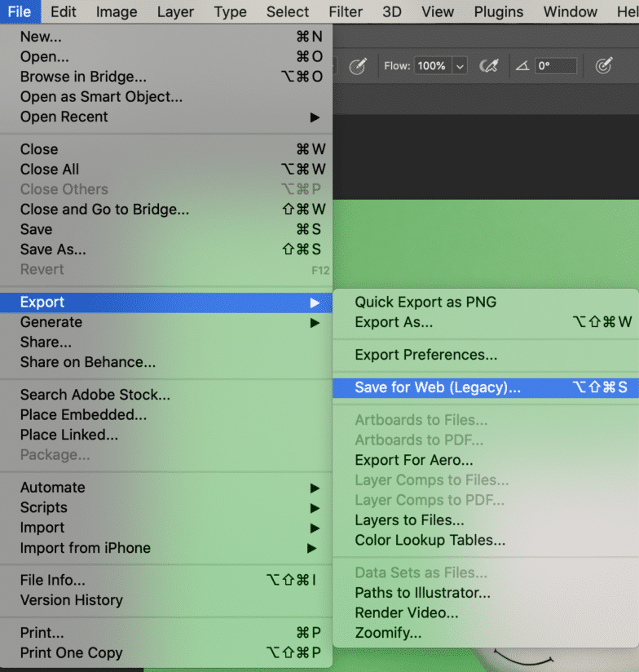Screen dimensions: 639x672
Task: Click the pressure-controls-opacity icon in options bar
Action: click(357, 66)
